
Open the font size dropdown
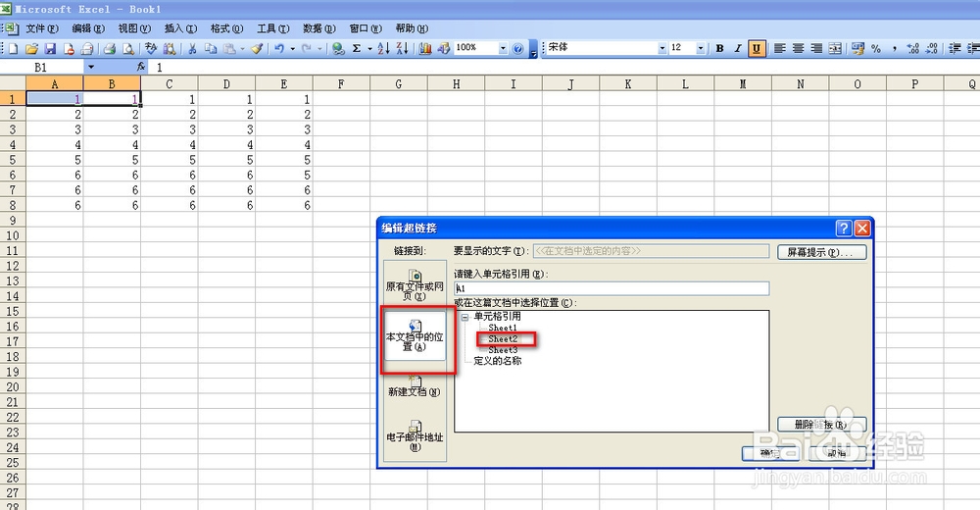[x=701, y=48]
